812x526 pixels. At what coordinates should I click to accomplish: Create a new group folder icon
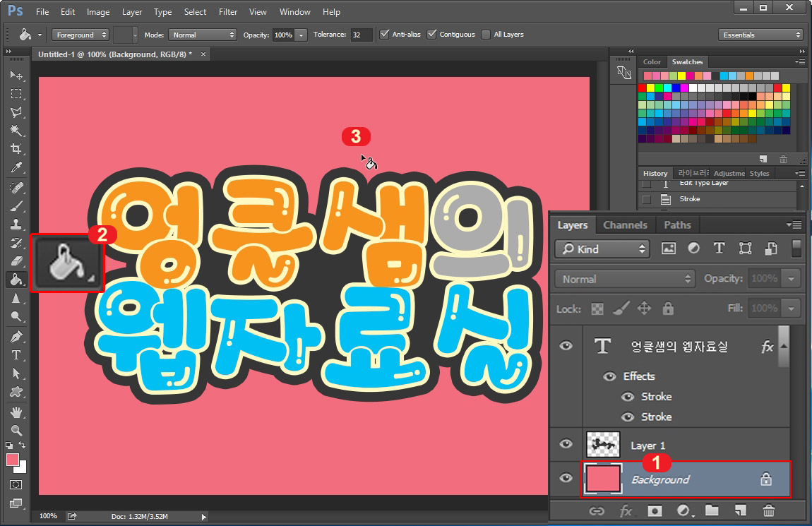pos(712,511)
